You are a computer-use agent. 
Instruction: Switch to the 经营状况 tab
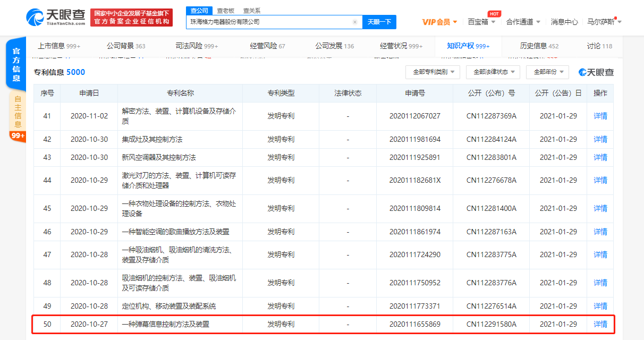tap(401, 46)
